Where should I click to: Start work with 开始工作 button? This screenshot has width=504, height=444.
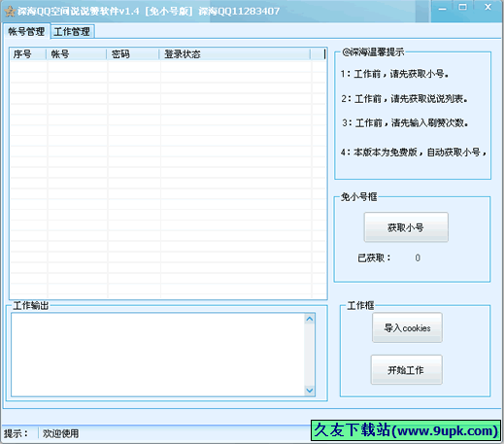click(406, 370)
